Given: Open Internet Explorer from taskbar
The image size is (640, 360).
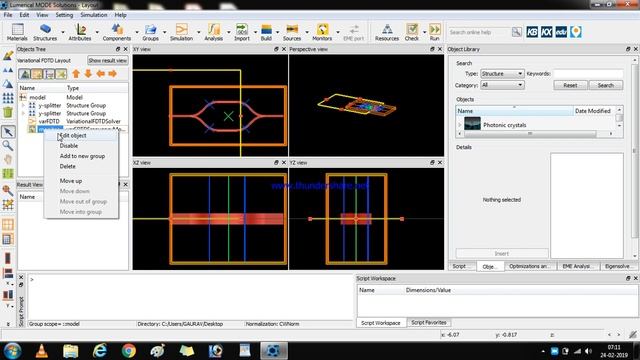Looking at the screenshot, I should (100, 351).
